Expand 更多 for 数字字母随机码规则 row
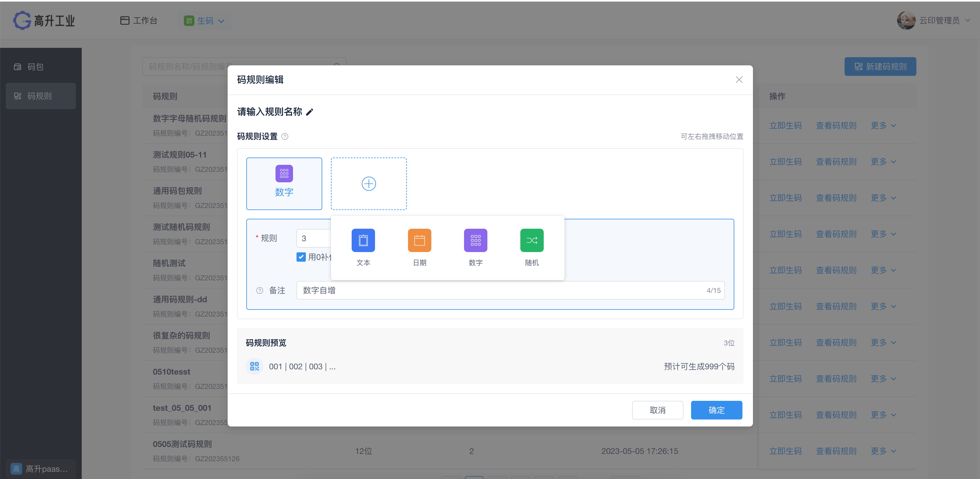Image resolution: width=980 pixels, height=479 pixels. (883, 125)
